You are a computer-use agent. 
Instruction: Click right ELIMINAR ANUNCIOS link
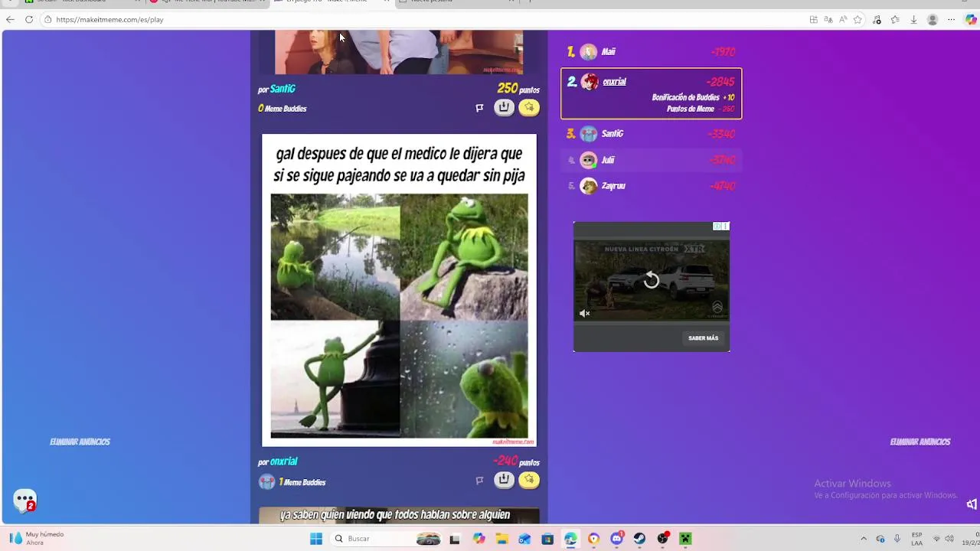click(x=920, y=442)
